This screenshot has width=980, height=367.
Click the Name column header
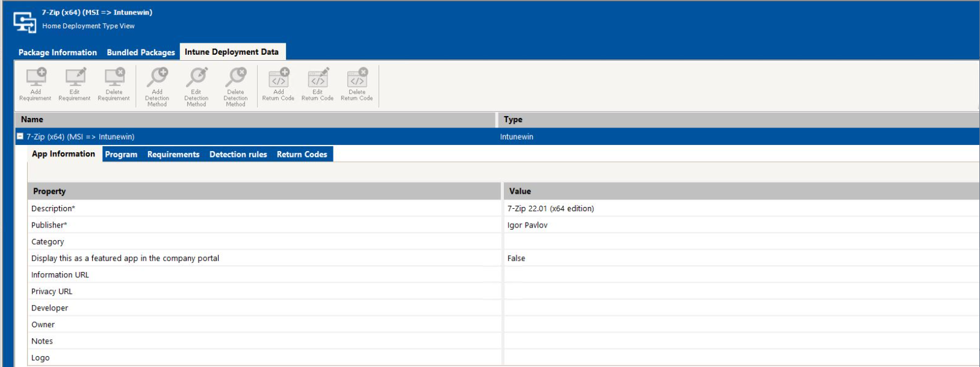(33, 120)
